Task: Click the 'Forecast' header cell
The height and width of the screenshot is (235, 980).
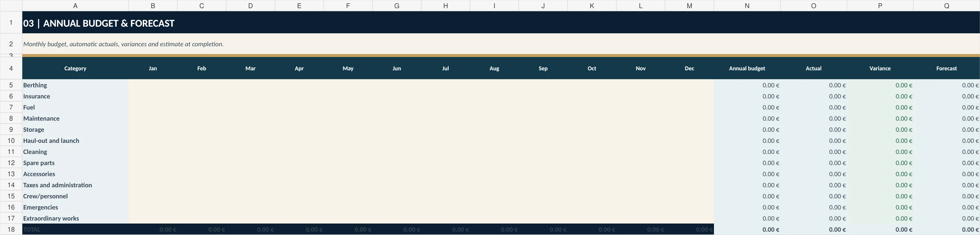Action: pos(946,68)
